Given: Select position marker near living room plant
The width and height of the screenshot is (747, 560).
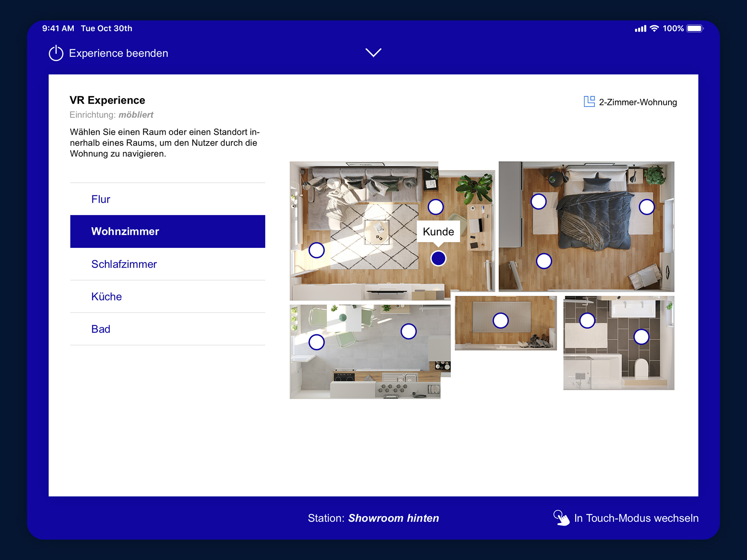Looking at the screenshot, I should tap(436, 207).
